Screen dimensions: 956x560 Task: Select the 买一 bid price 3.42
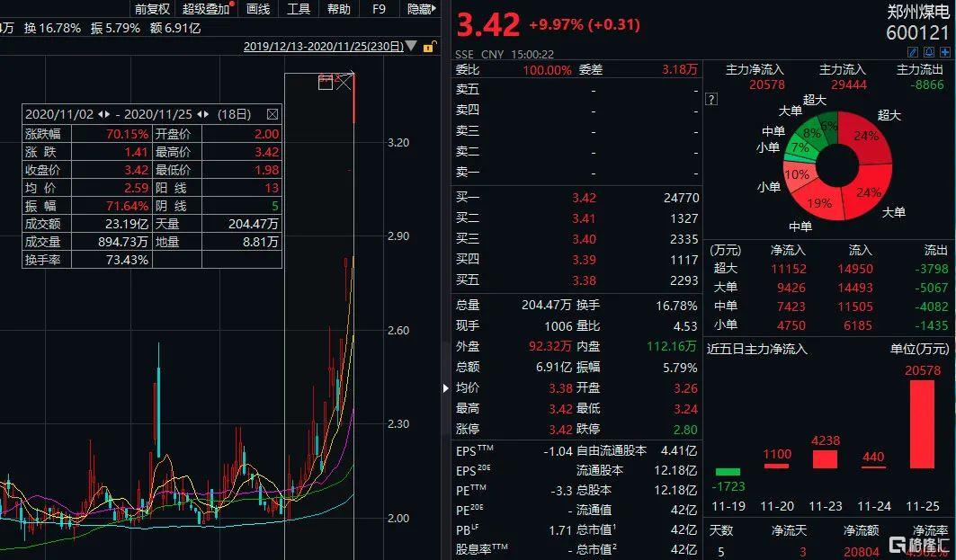(x=584, y=198)
